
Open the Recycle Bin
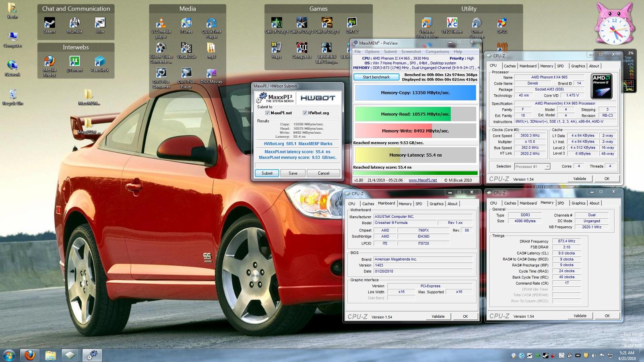point(12,97)
